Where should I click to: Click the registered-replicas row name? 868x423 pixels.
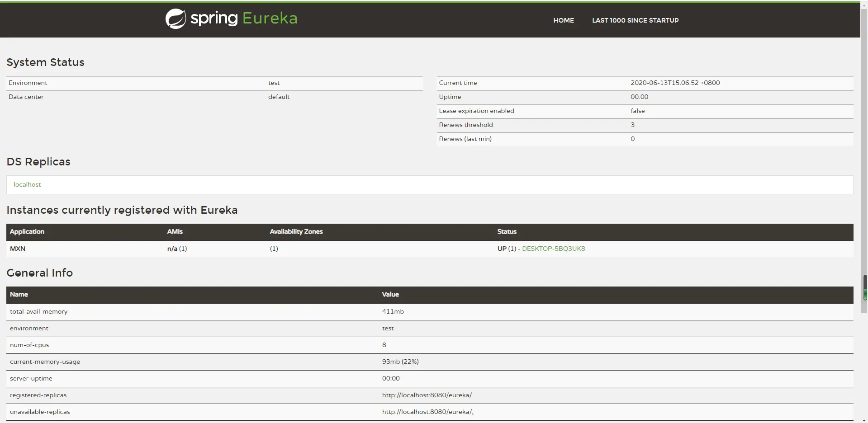[x=38, y=395]
